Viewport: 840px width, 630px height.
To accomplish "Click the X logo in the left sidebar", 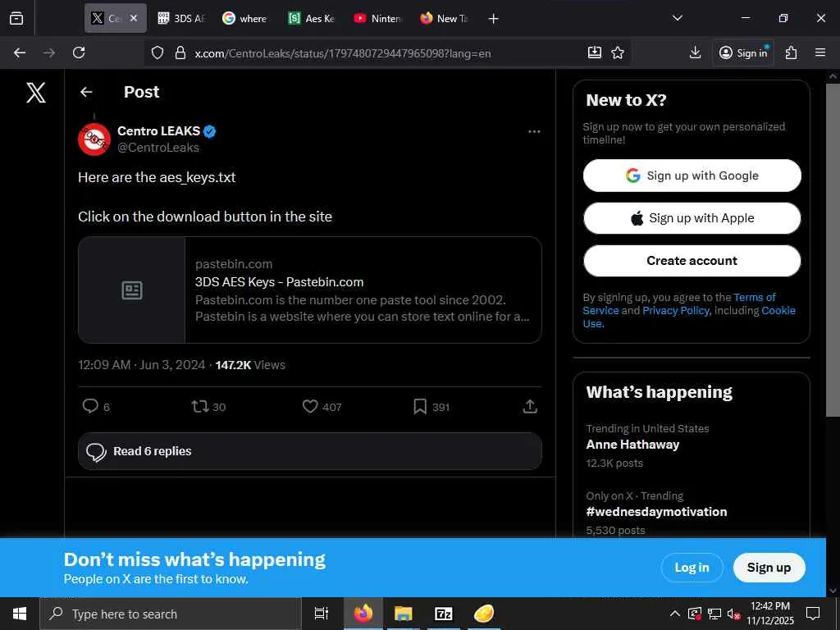I will 36,93.
